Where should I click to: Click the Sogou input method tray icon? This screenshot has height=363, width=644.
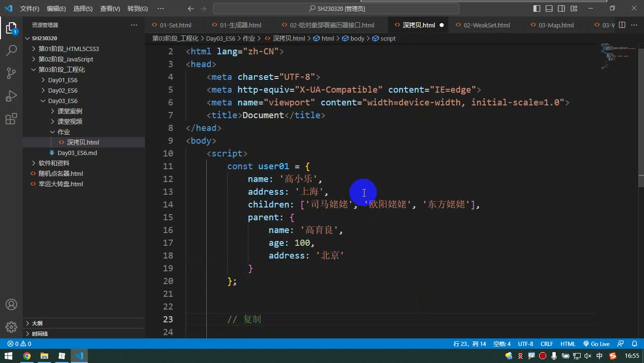[613, 356]
